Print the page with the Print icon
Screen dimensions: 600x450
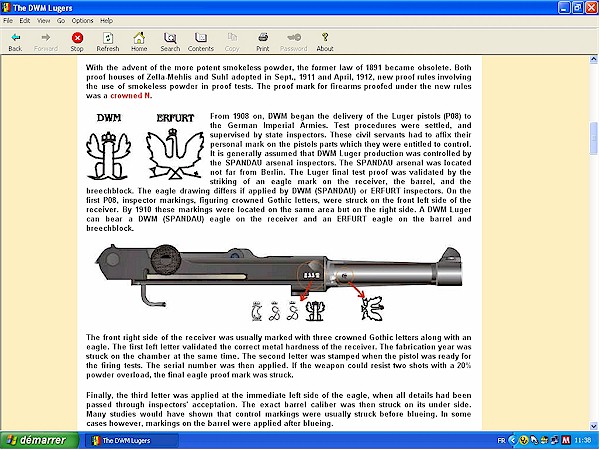262,41
